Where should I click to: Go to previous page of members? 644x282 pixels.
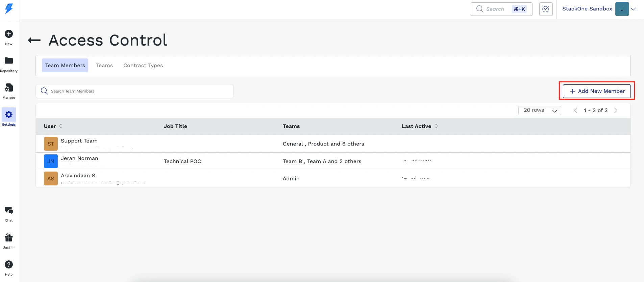tap(575, 110)
